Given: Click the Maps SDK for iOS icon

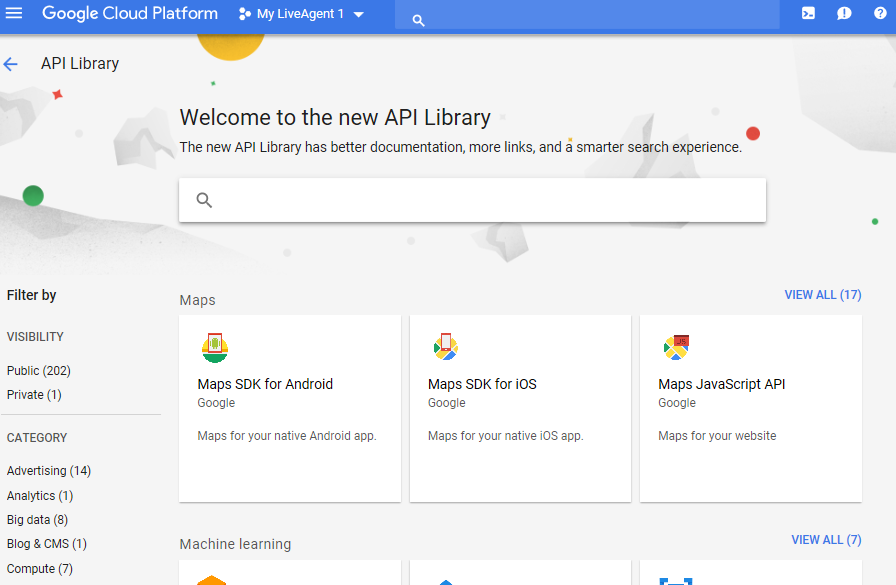Looking at the screenshot, I should click(446, 347).
